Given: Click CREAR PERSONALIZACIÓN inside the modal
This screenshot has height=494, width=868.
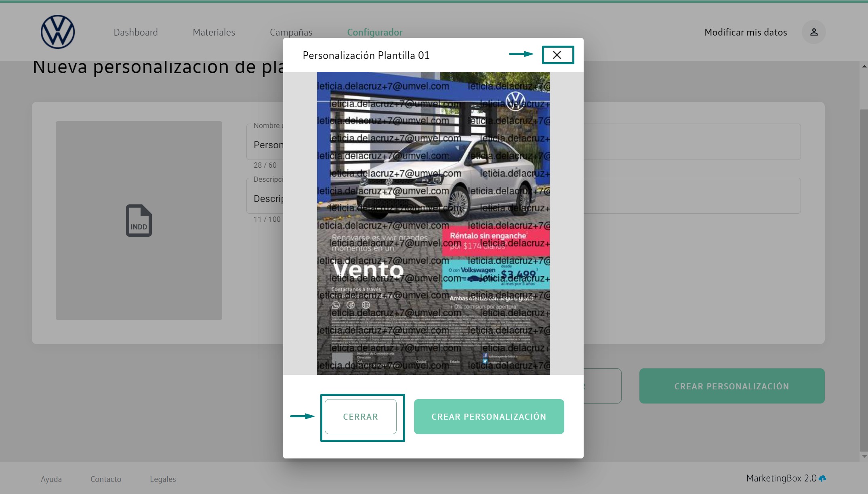Looking at the screenshot, I should (488, 416).
